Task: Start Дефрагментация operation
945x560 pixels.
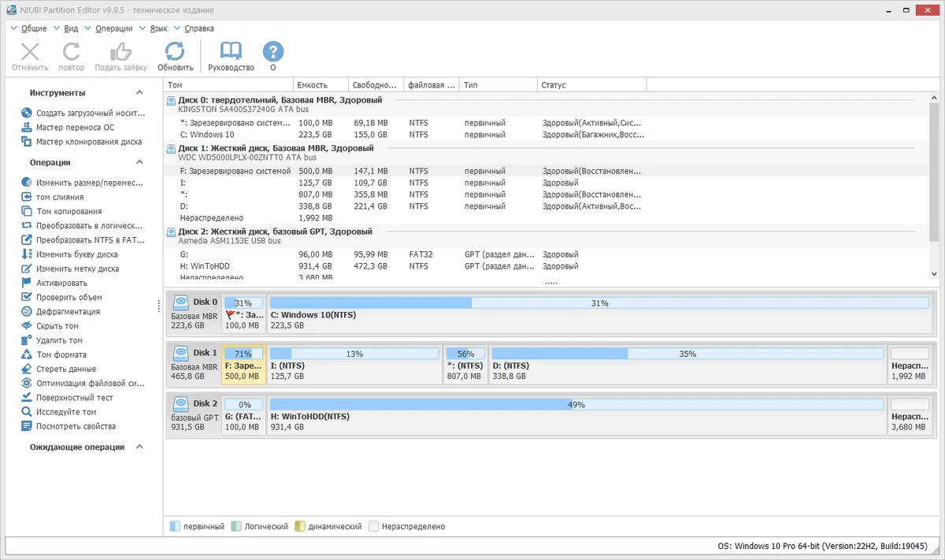Action: coord(61,312)
